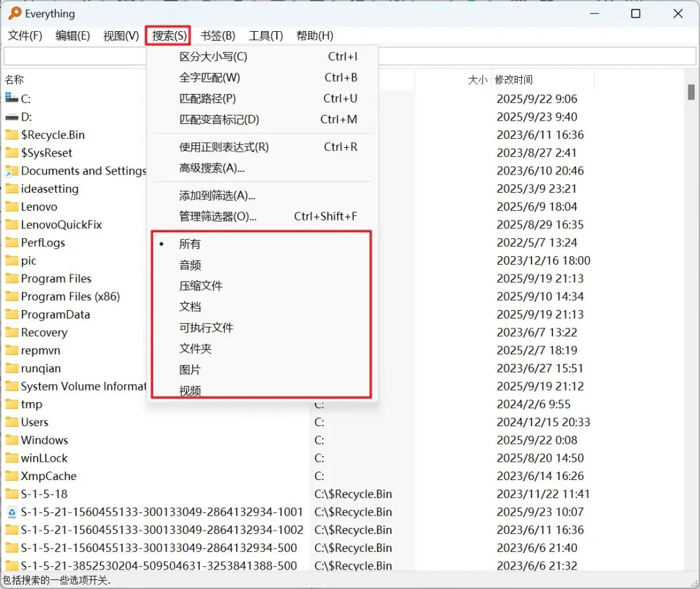Select the XmpCache folder icon
Screen dimensions: 700x589
click(12, 475)
